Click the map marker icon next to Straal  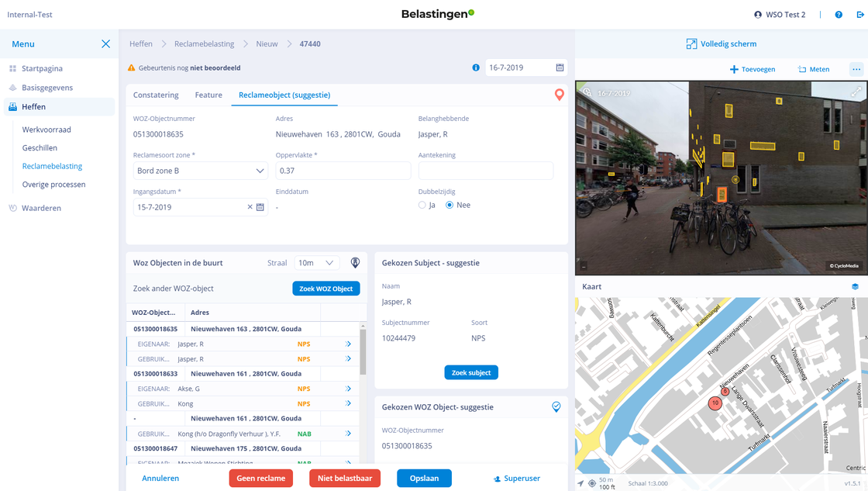pos(356,263)
